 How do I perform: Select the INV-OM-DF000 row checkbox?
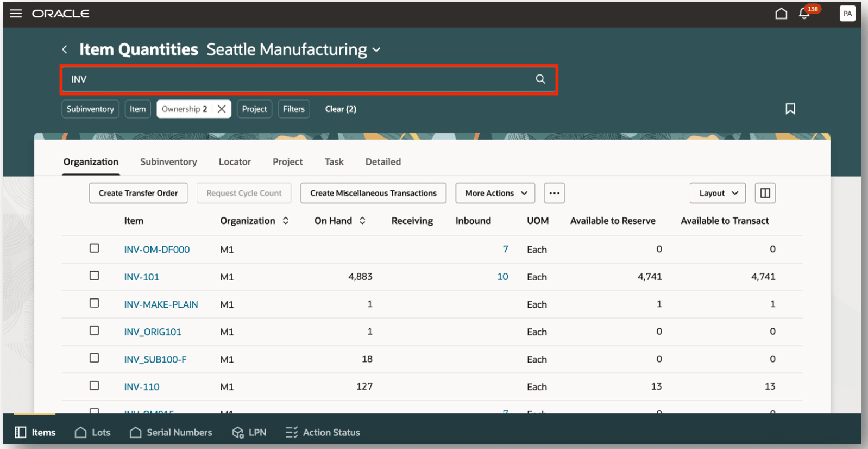pos(95,248)
